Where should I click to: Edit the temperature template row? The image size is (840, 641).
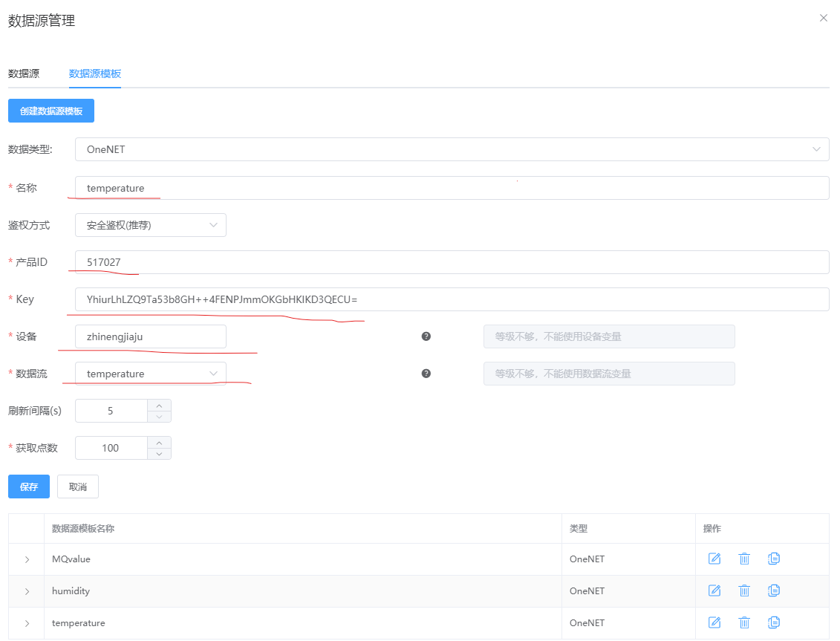(x=714, y=622)
